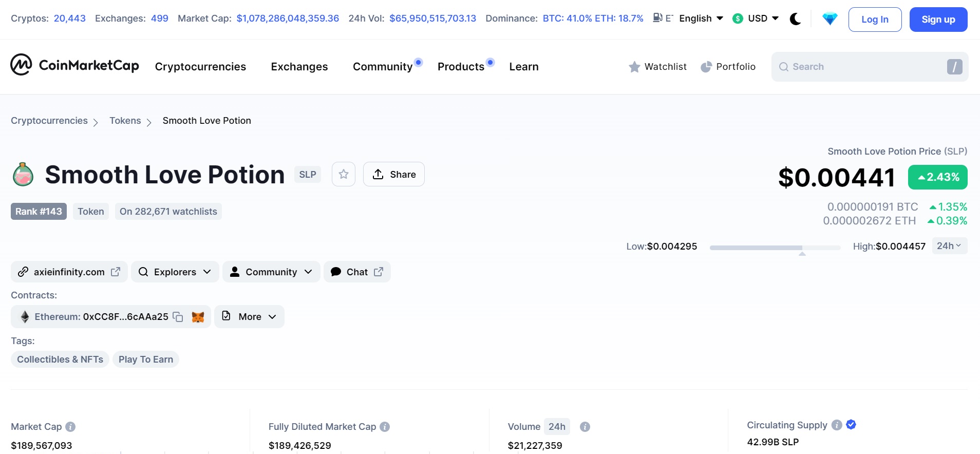Copy the Ethereum contract address

(178, 317)
